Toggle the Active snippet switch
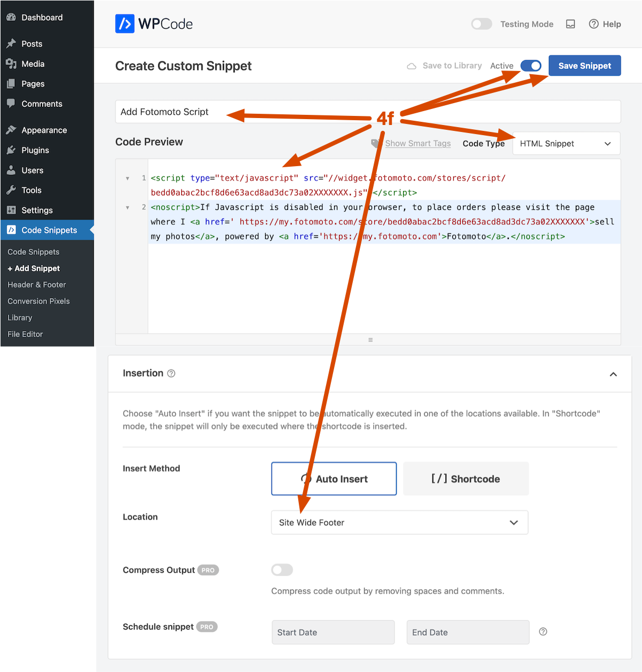This screenshot has height=672, width=642. coord(531,66)
